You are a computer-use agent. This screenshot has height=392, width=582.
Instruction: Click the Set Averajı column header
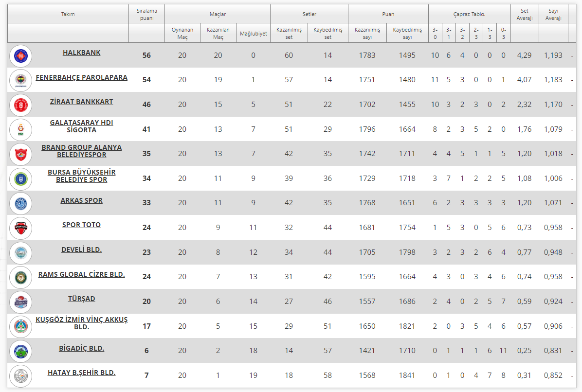click(x=525, y=14)
